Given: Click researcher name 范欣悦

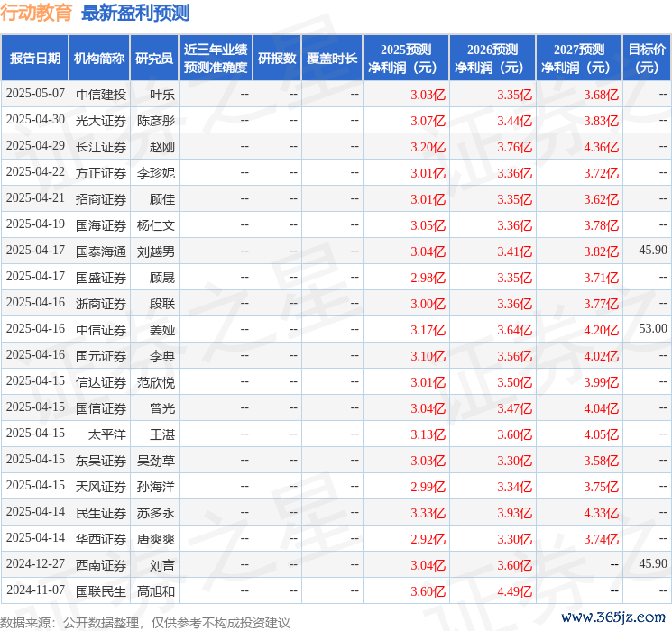Looking at the screenshot, I should [156, 382].
